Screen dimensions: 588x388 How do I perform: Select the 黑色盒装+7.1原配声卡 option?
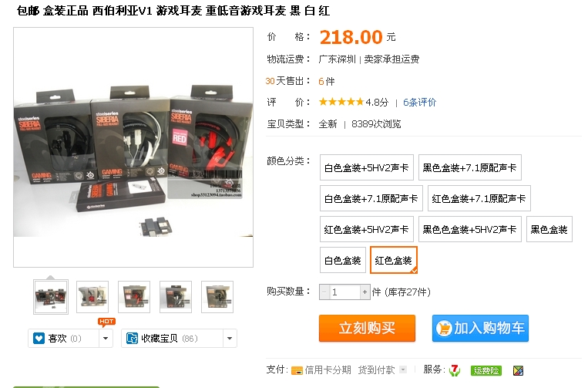pos(469,167)
